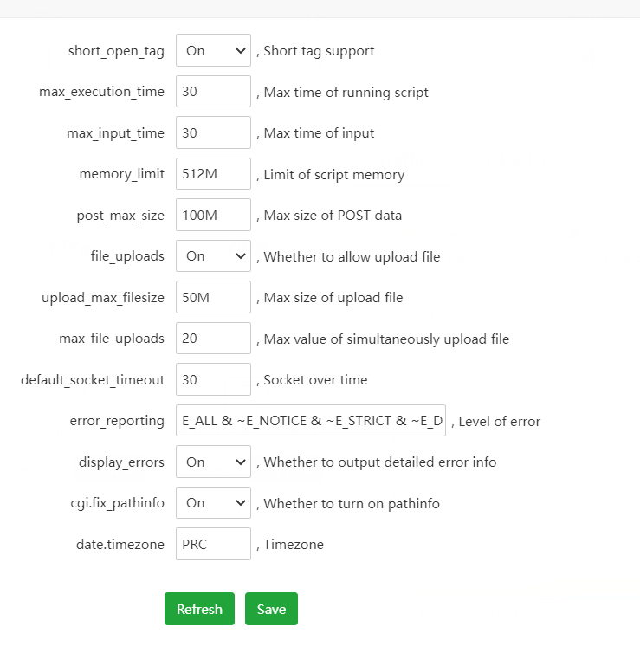Click the 'Max size of POST data' description
640x672 pixels.
(x=333, y=215)
